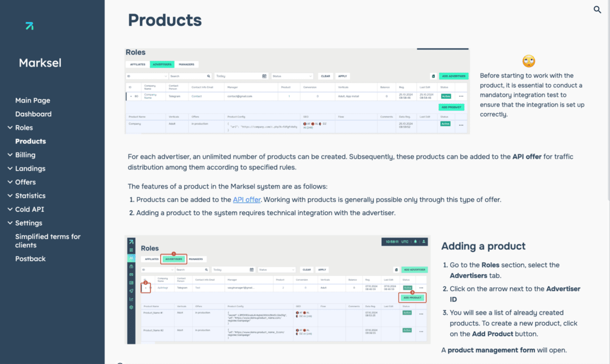Screen dimensions: 610x364
Task: Click the ID dropdown in the top Roles screenshot
Action: (x=147, y=76)
